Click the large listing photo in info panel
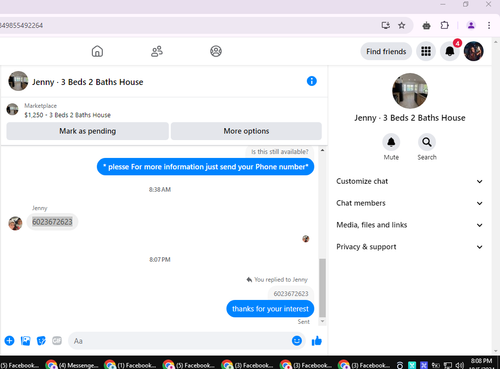 (x=410, y=91)
